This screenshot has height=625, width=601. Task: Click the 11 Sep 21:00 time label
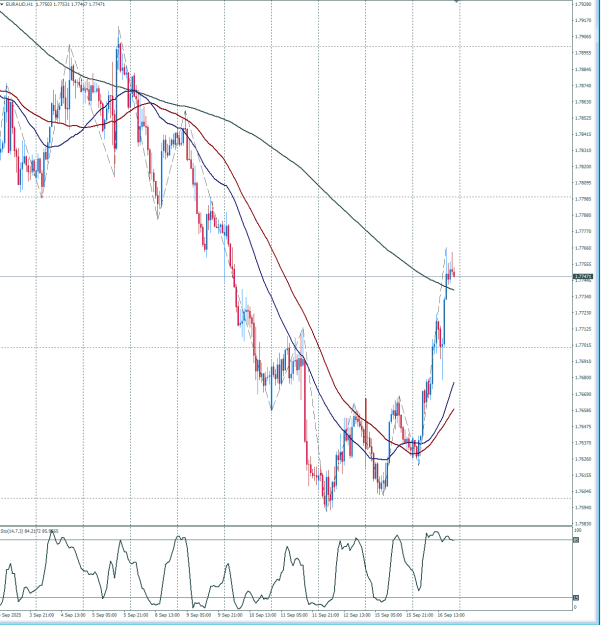[x=325, y=615]
